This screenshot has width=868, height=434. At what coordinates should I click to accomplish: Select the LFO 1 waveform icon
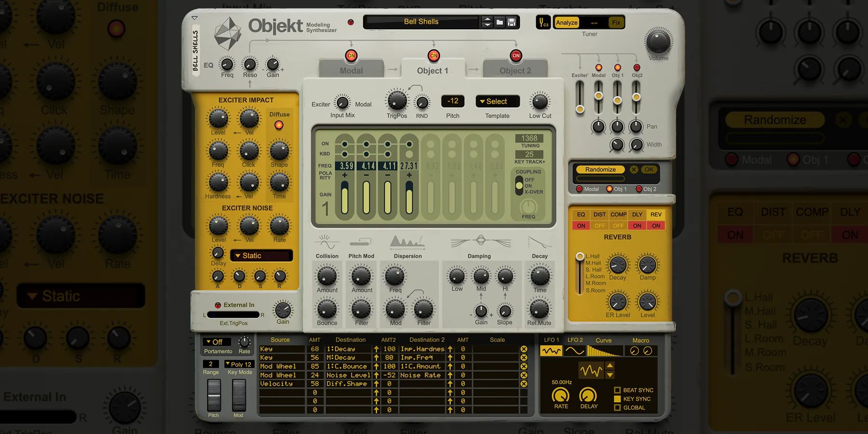coord(550,351)
